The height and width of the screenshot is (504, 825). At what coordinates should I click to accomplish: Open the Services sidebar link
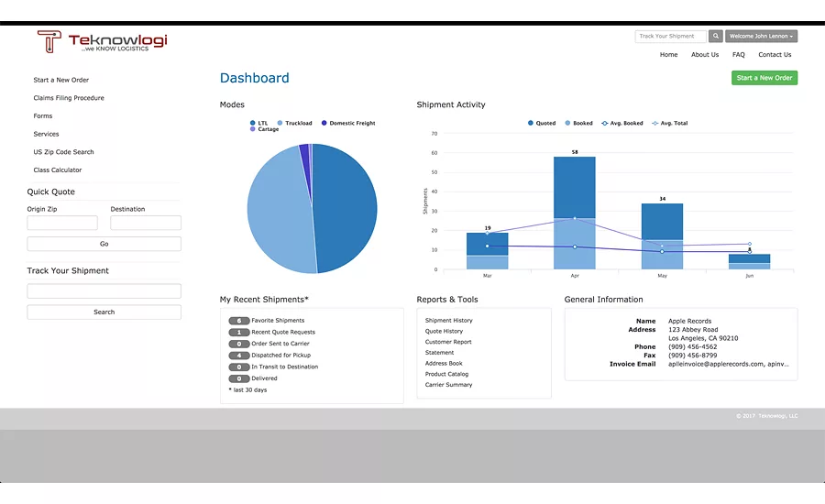tap(47, 134)
